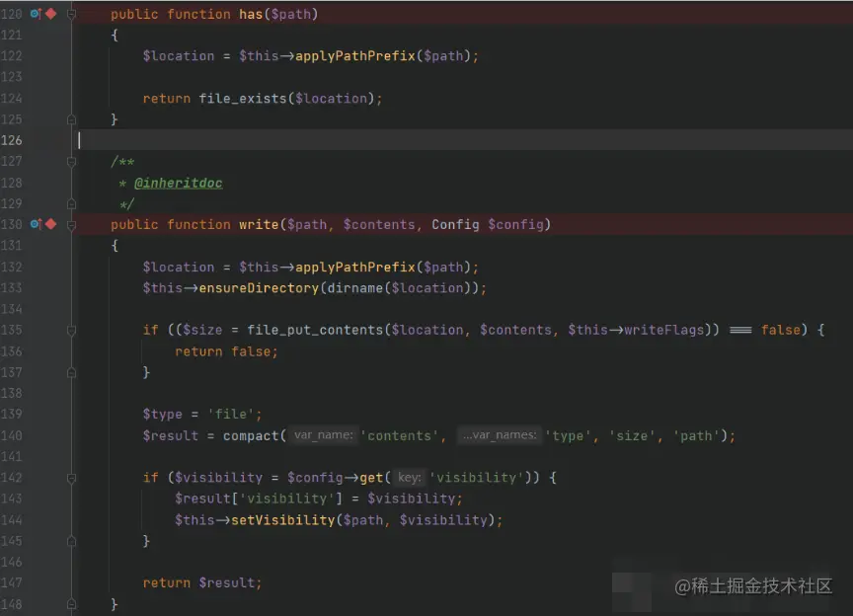This screenshot has width=853, height=616.
Task: Click the dirname function call
Action: tap(355, 288)
